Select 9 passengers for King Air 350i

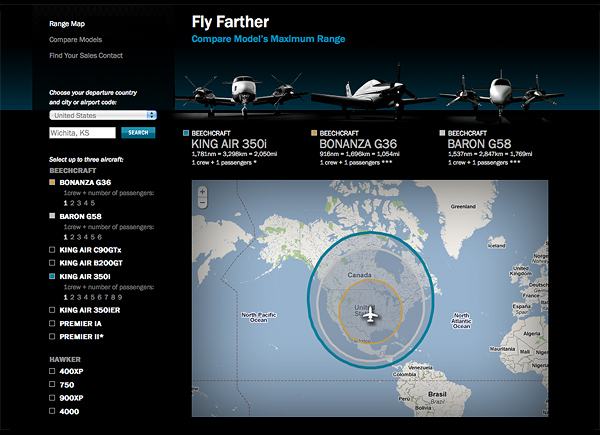coord(119,297)
